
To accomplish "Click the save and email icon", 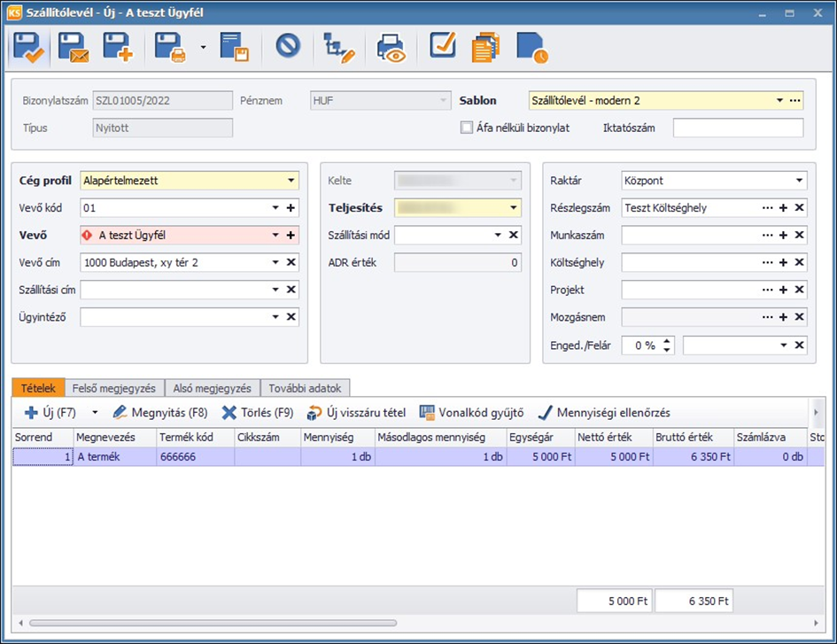I will click(x=74, y=47).
